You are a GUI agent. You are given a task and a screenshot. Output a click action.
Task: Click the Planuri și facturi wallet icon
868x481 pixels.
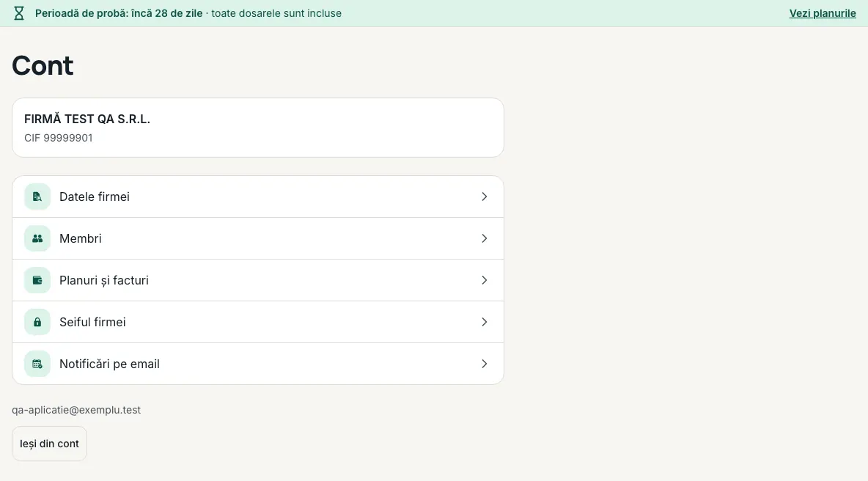coord(37,280)
